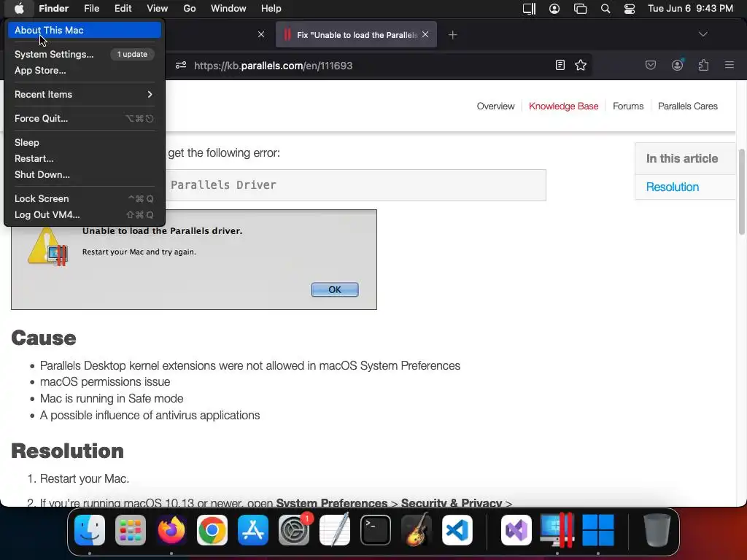Close the first browser tab

coord(261,34)
